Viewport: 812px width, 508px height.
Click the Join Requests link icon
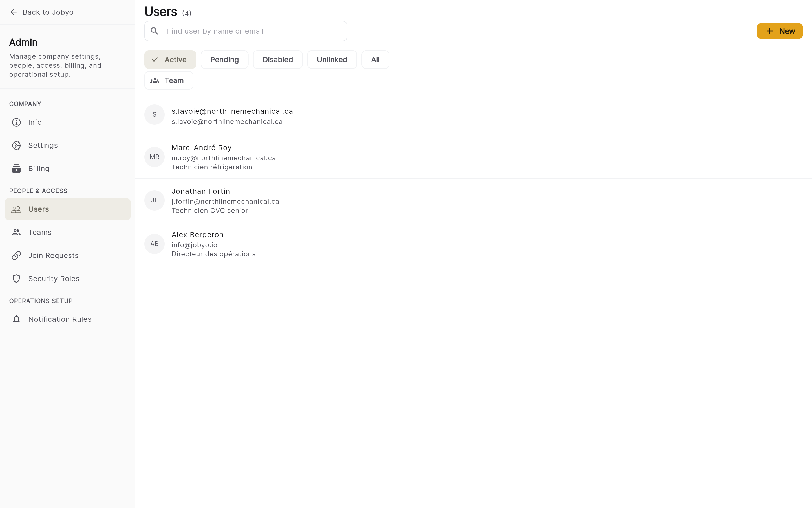click(x=16, y=256)
